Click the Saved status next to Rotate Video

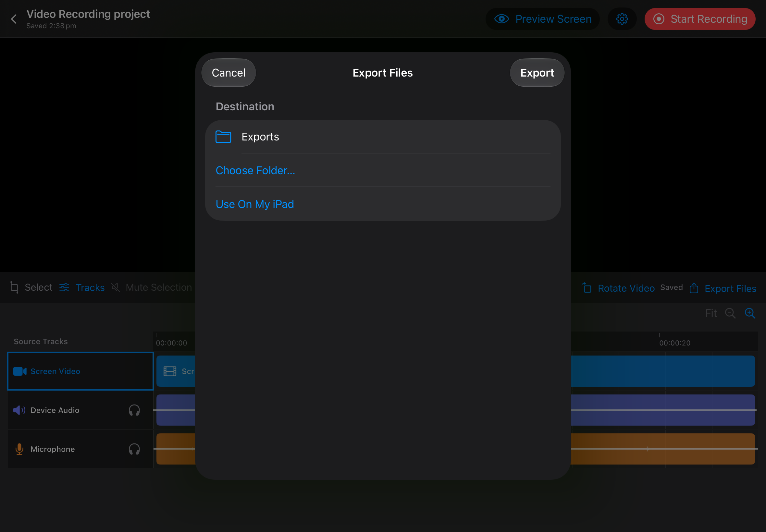tap(671, 287)
